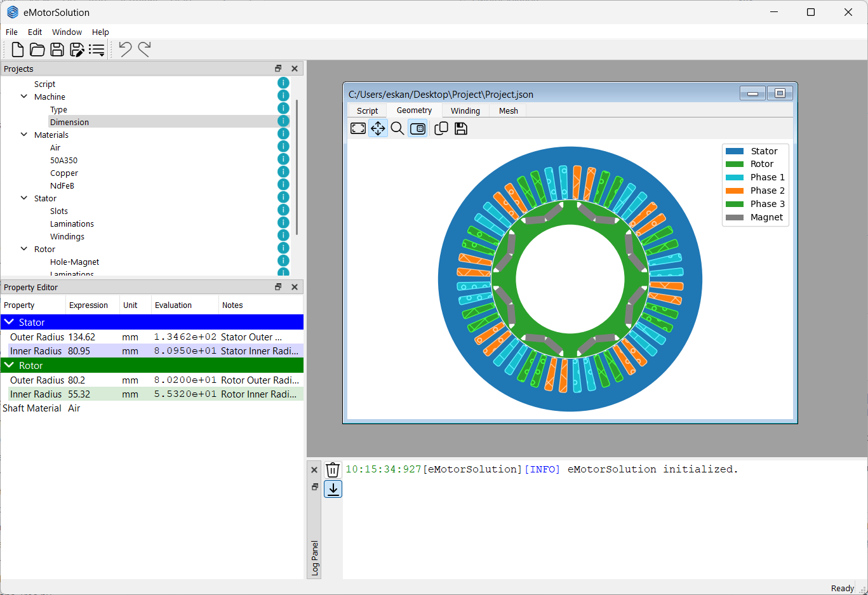
Task: Open a project with the folder toolbar icon
Action: pyautogui.click(x=37, y=49)
